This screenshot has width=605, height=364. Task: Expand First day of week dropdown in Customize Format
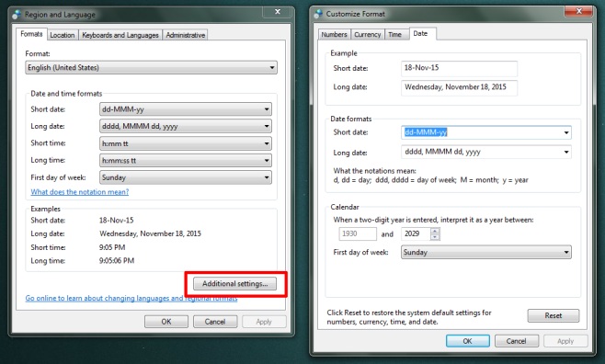[486, 252]
